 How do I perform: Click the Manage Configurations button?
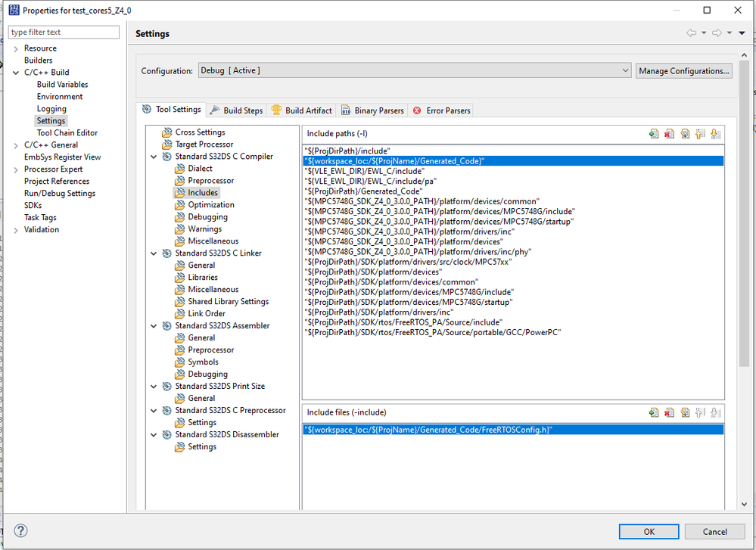pos(683,71)
